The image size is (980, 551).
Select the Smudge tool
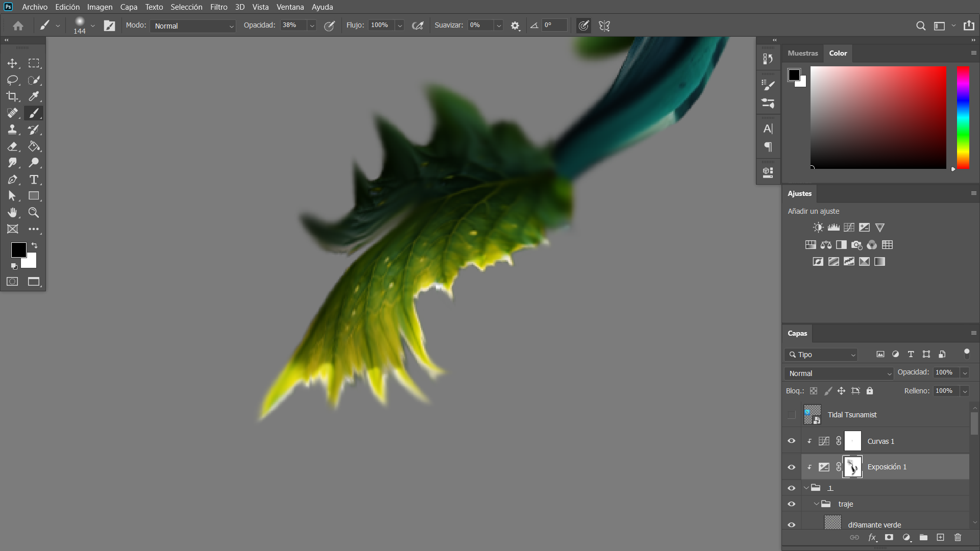12,163
